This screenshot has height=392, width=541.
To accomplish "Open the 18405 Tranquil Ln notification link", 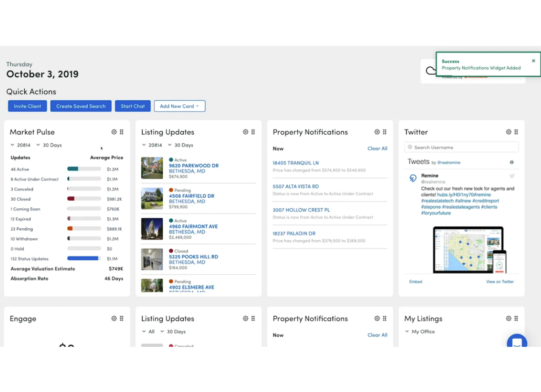I will [x=296, y=163].
